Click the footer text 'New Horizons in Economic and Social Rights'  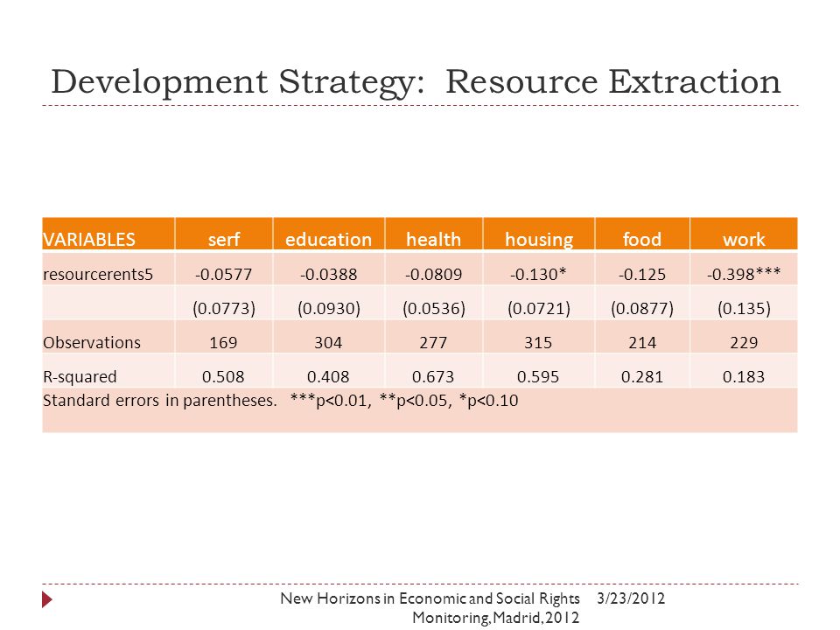coord(430,598)
